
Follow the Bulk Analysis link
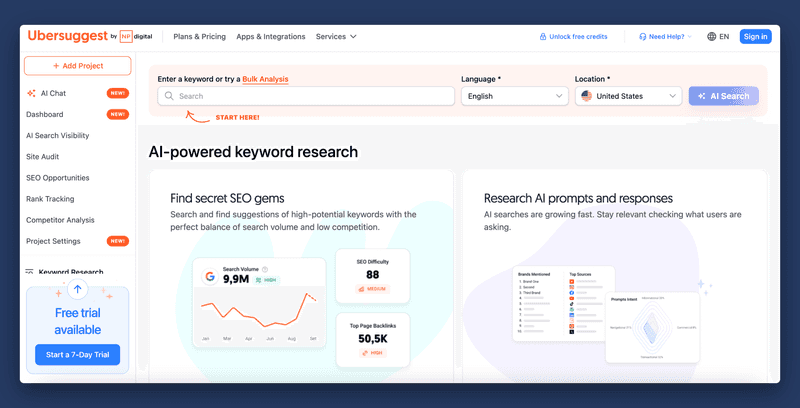pyautogui.click(x=265, y=79)
